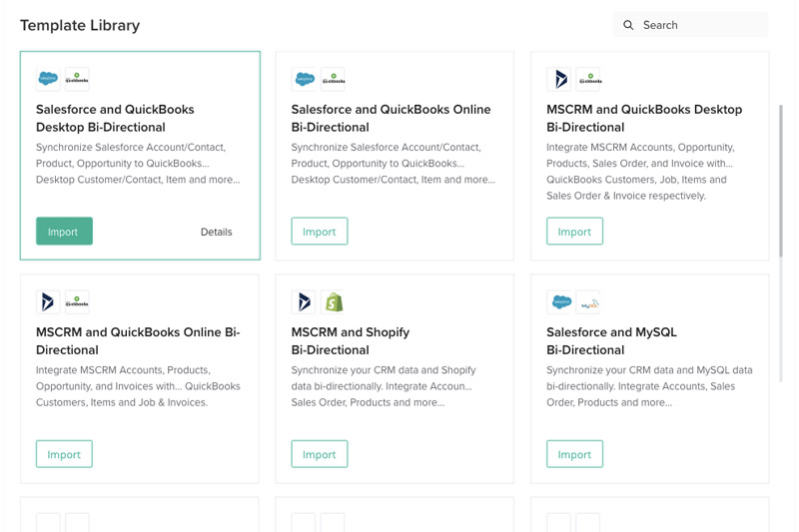799x532 pixels.
Task: Click into the Search input field
Action: point(699,25)
